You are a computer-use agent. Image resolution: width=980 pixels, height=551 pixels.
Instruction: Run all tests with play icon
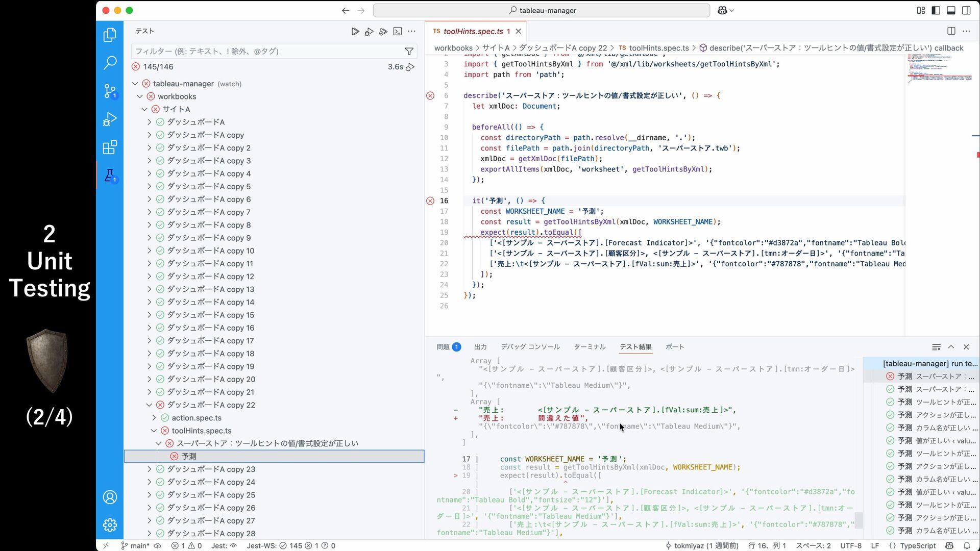tap(355, 32)
